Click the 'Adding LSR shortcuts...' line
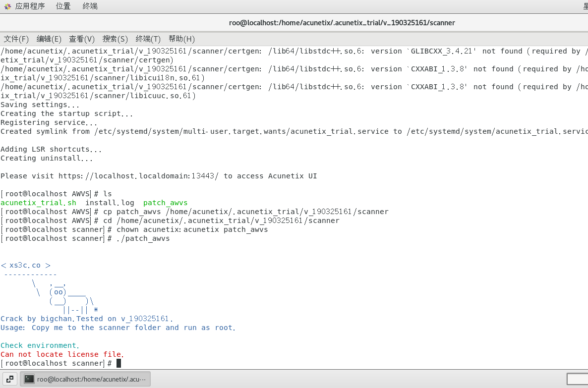 coord(51,149)
